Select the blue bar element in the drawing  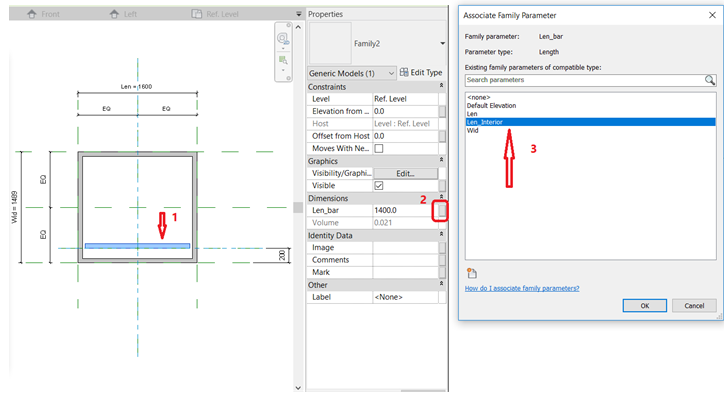click(x=137, y=246)
